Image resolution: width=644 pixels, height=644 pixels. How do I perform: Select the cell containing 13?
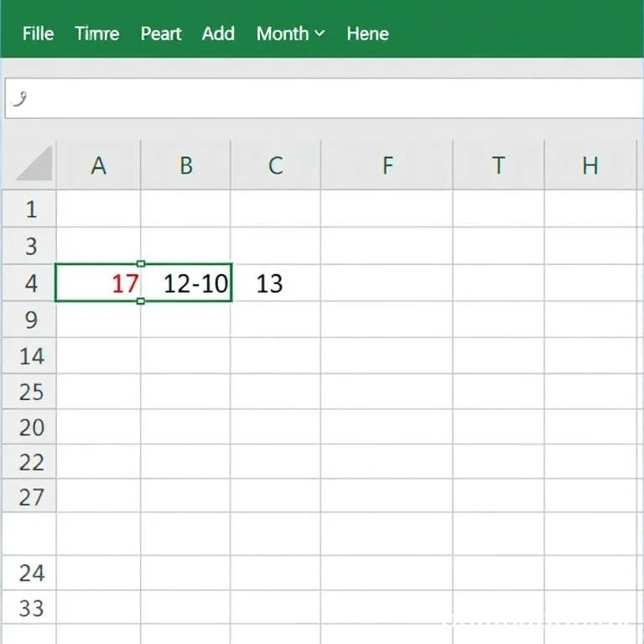pos(275,283)
